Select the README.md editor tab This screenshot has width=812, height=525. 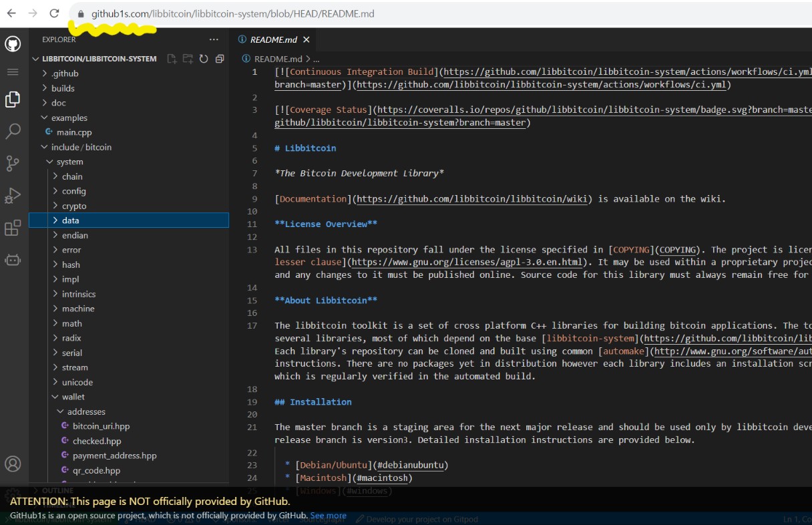click(x=273, y=40)
